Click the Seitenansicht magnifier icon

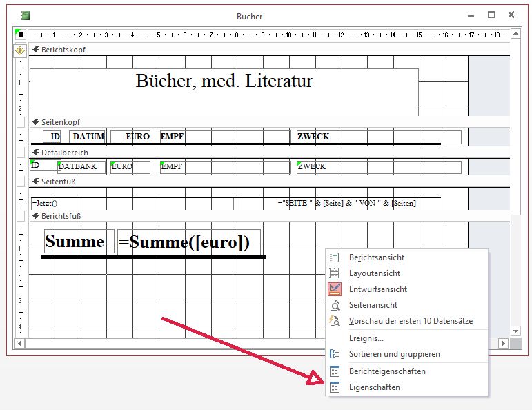[x=335, y=305]
